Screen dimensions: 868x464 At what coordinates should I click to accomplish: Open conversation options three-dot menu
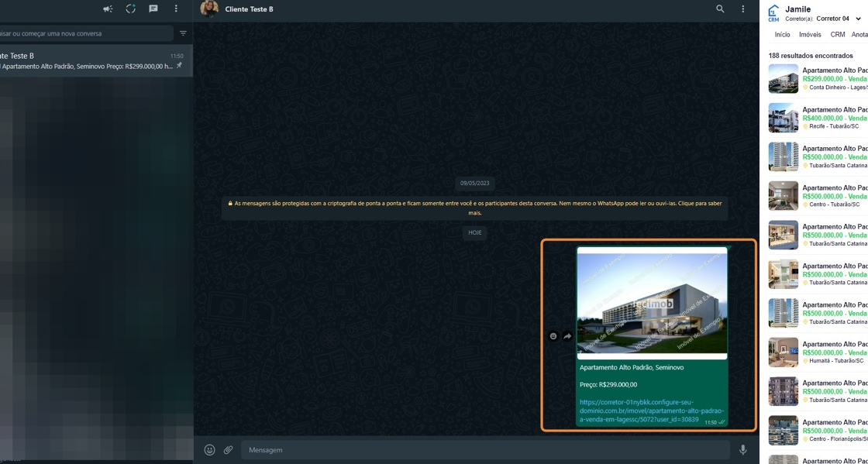click(742, 9)
